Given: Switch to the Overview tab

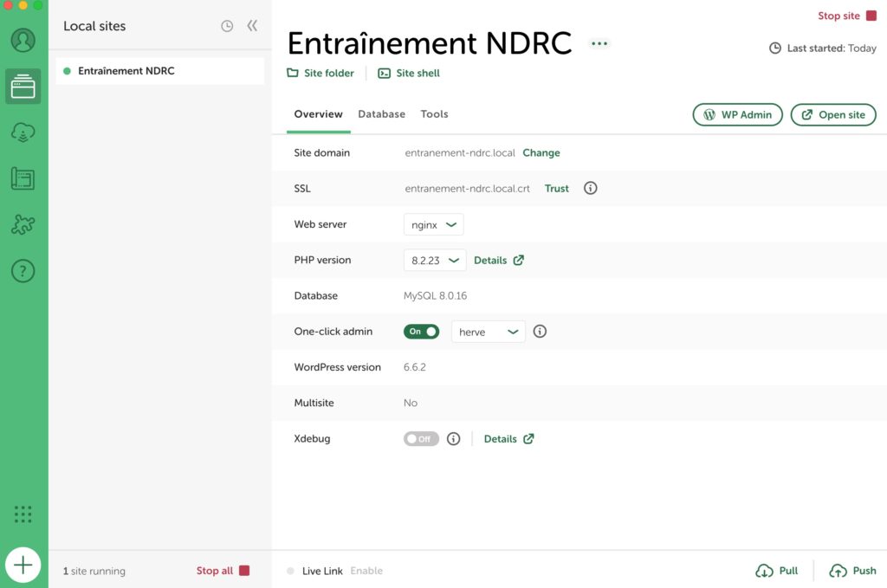Looking at the screenshot, I should coord(319,114).
